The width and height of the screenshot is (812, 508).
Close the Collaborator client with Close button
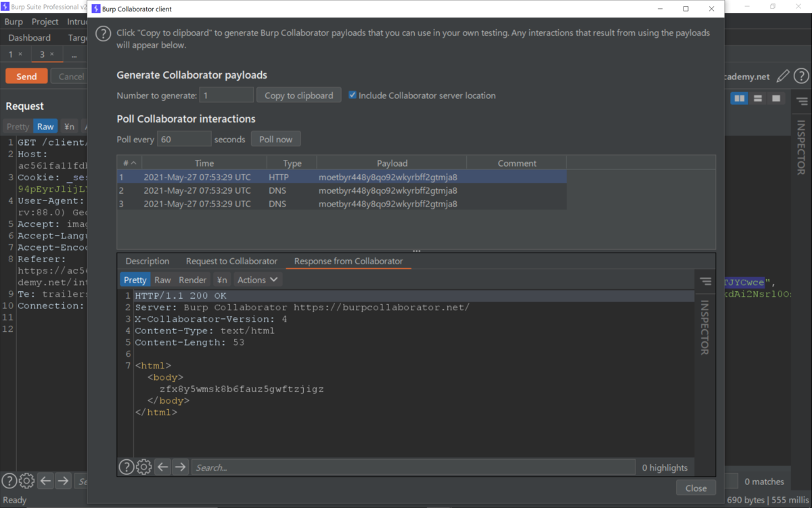tap(696, 488)
